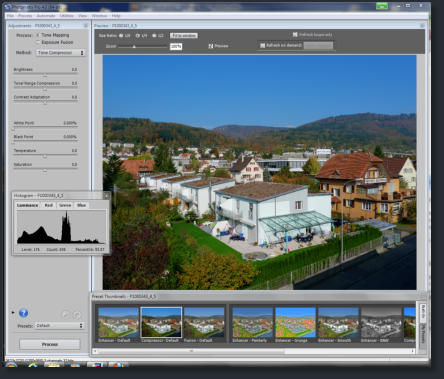
Task: Set preview size ratio to 1/8
Action: [121, 35]
